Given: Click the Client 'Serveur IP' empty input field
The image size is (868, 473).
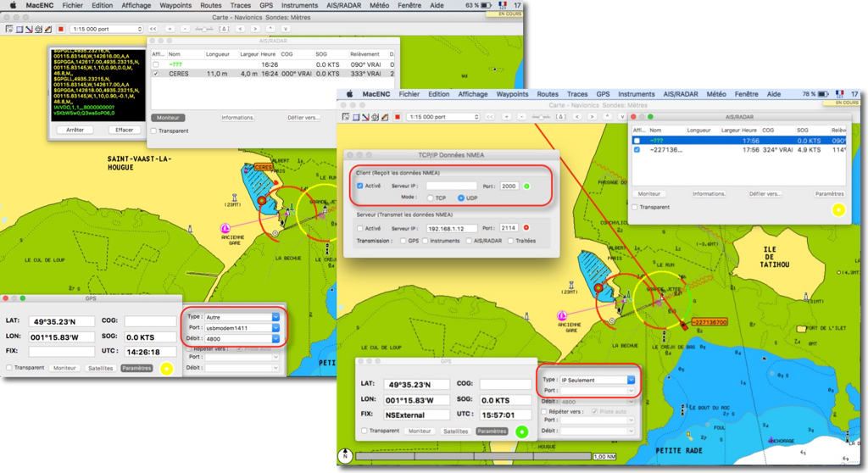Looking at the screenshot, I should (x=451, y=186).
